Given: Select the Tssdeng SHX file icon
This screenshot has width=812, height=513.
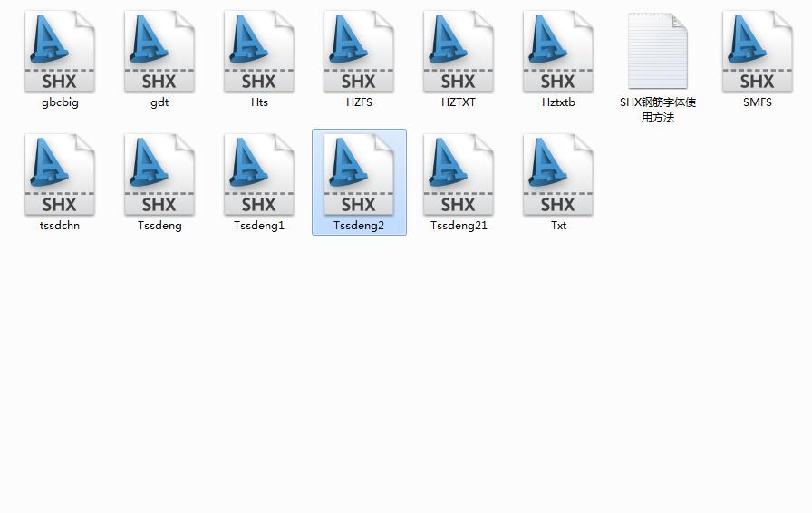Looking at the screenshot, I should pos(159,175).
